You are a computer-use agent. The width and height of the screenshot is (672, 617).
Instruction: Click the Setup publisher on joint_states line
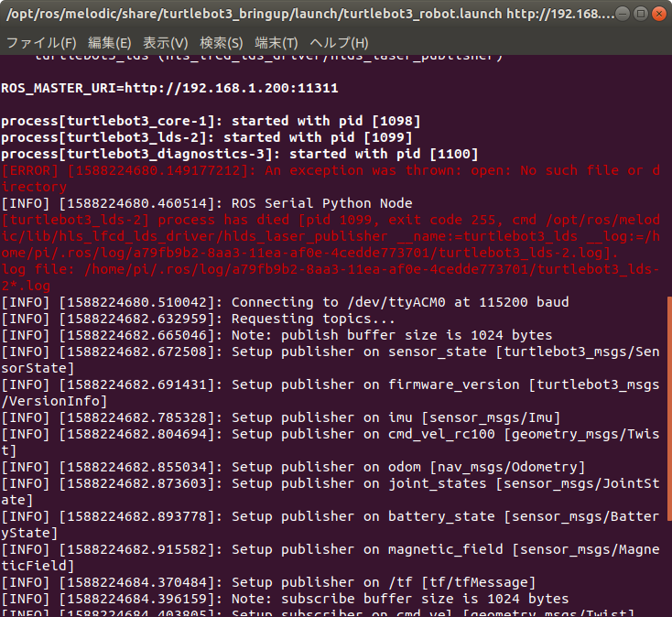[331, 492]
